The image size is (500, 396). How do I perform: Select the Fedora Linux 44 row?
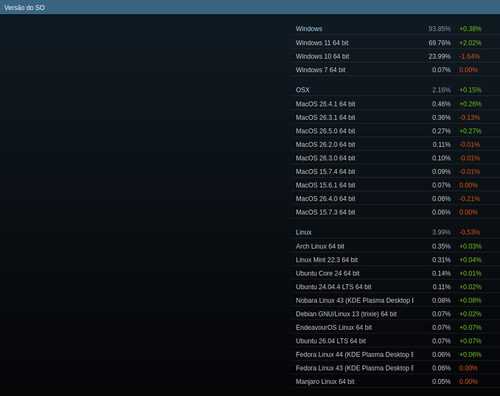click(x=396, y=354)
